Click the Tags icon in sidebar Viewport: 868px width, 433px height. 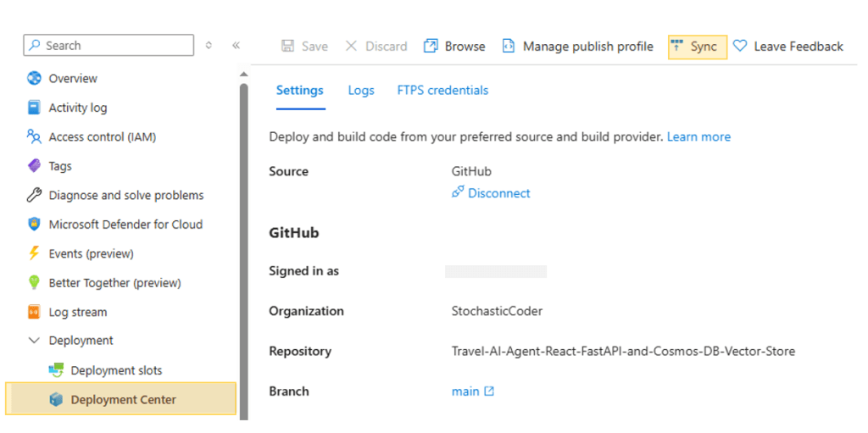click(34, 166)
